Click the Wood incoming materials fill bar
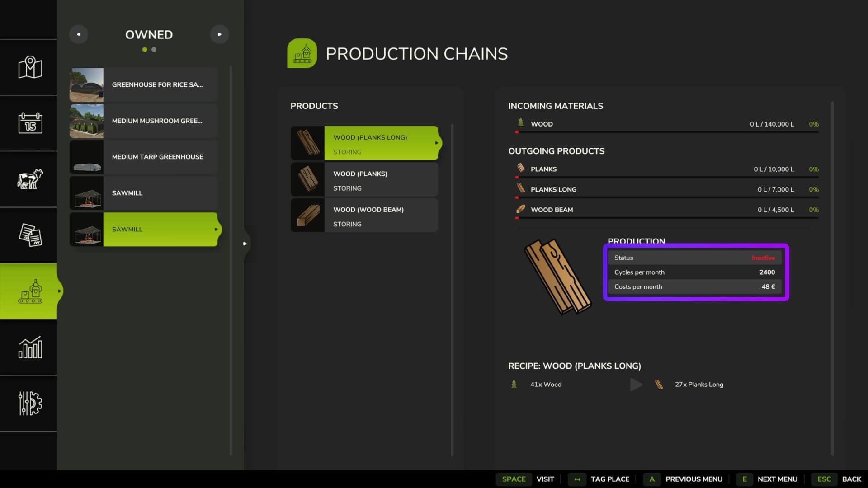 coord(667,132)
